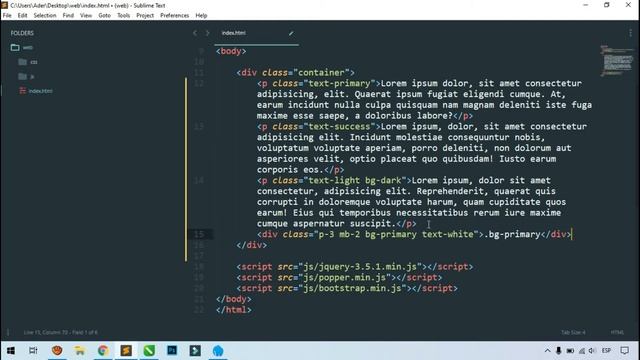Click the unsaved-changes pencil icon on index.html tab
Viewport: 640px width, 360px height.
pyautogui.click(x=291, y=33)
